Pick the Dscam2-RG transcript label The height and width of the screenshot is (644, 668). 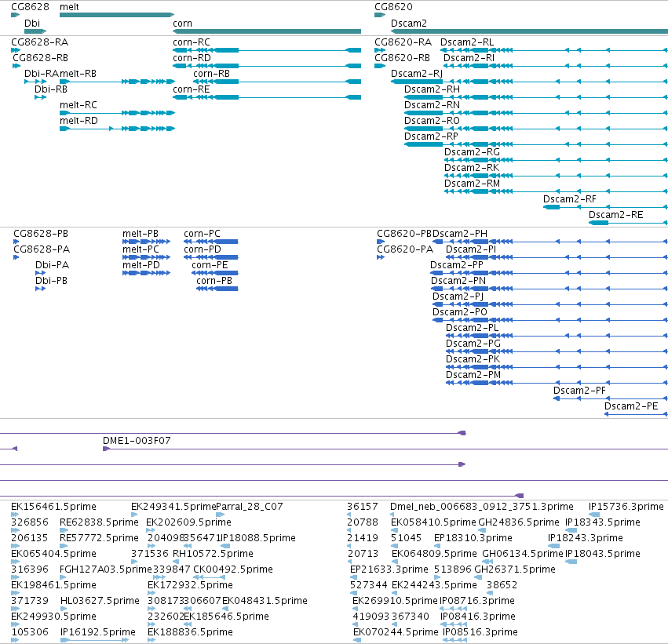[x=472, y=152]
